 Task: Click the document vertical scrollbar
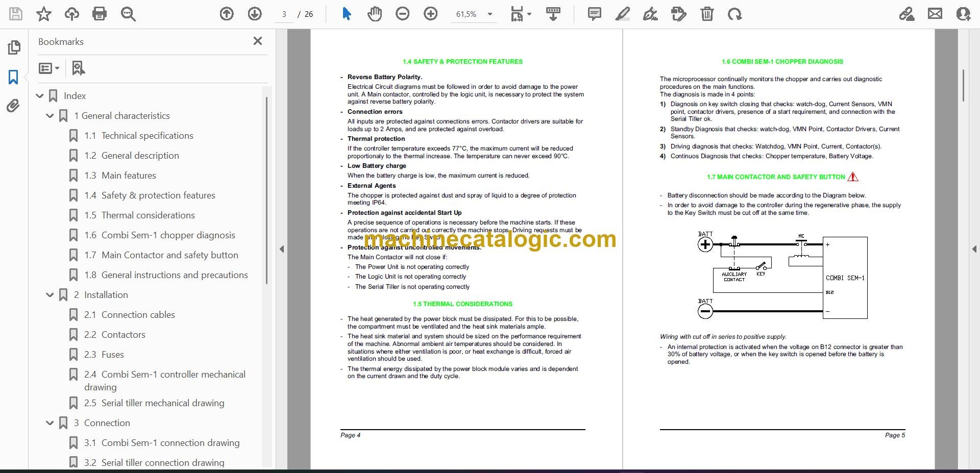pyautogui.click(x=963, y=85)
